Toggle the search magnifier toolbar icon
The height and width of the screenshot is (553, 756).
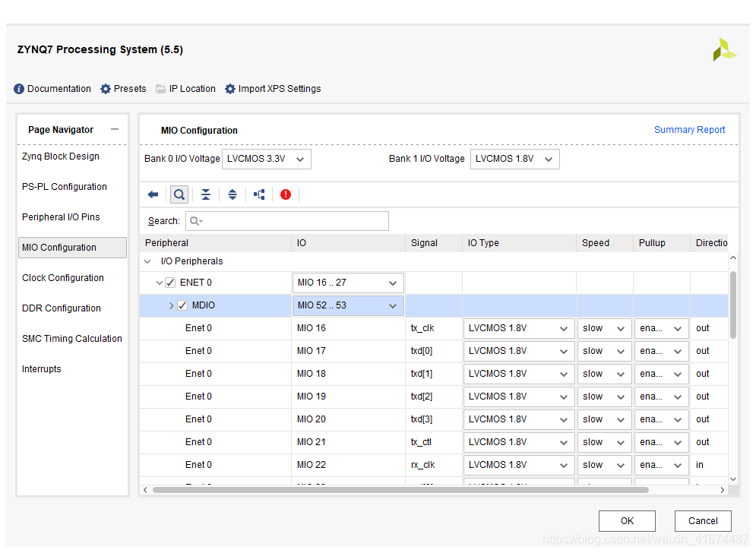pyautogui.click(x=179, y=194)
